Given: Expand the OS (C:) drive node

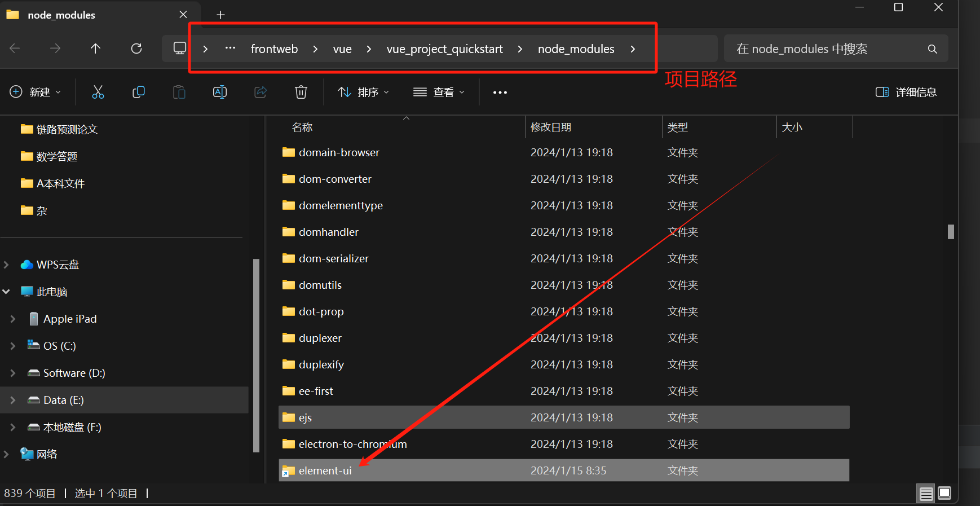Looking at the screenshot, I should click(13, 346).
